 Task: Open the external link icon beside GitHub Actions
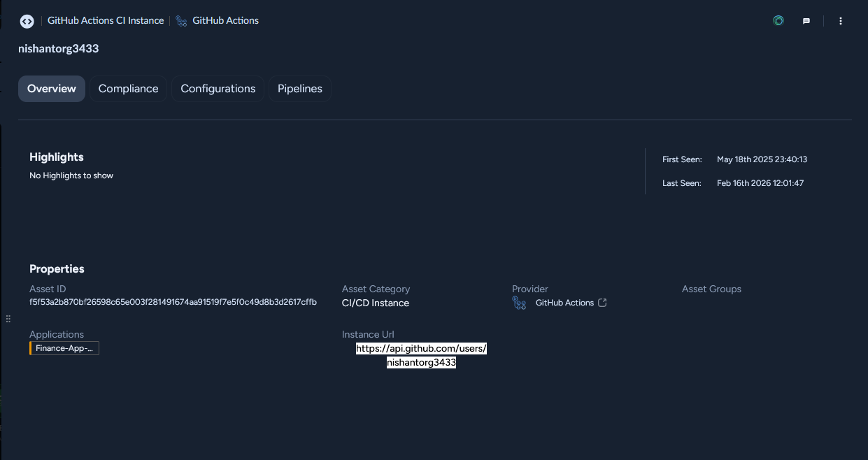coord(602,303)
